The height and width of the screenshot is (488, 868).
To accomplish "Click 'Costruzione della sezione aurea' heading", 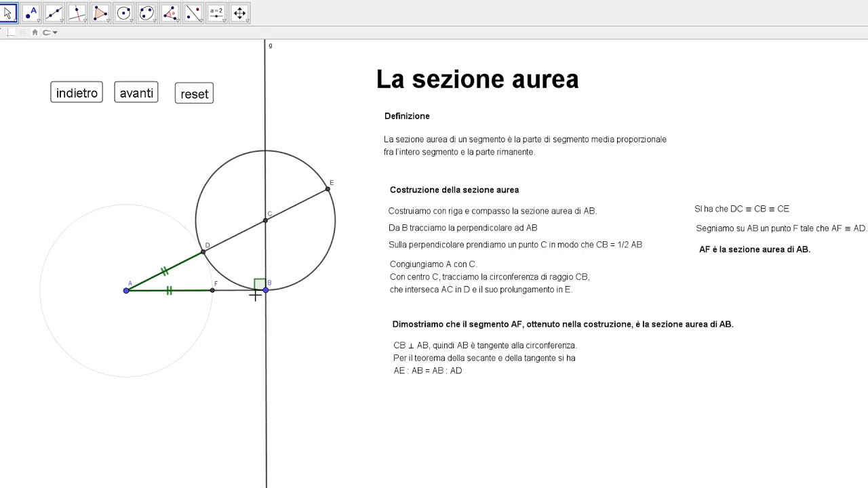I will pyautogui.click(x=454, y=190).
